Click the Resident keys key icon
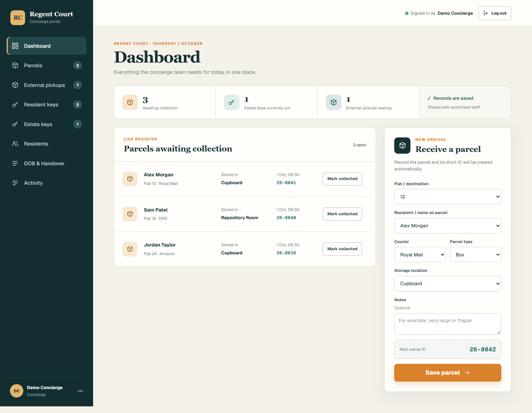The width and height of the screenshot is (532, 413). pos(15,105)
